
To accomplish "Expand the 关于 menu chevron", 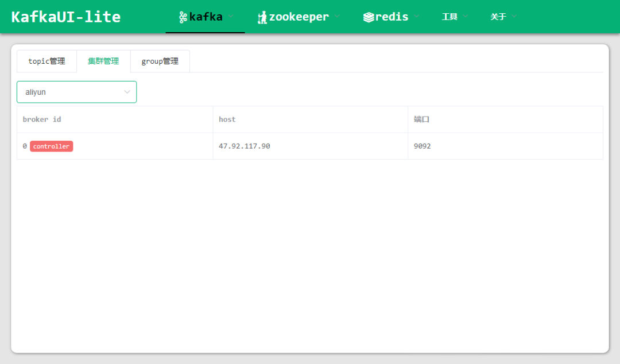I will tap(514, 16).
